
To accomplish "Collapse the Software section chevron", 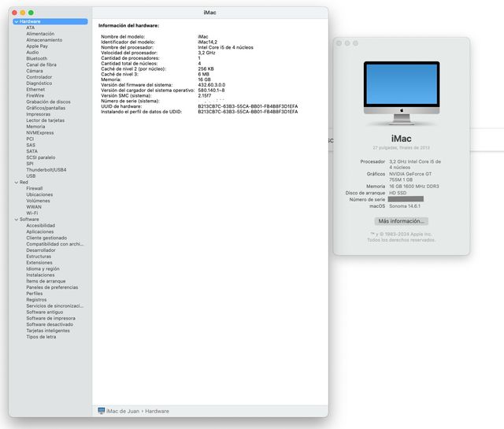I will tap(16, 220).
